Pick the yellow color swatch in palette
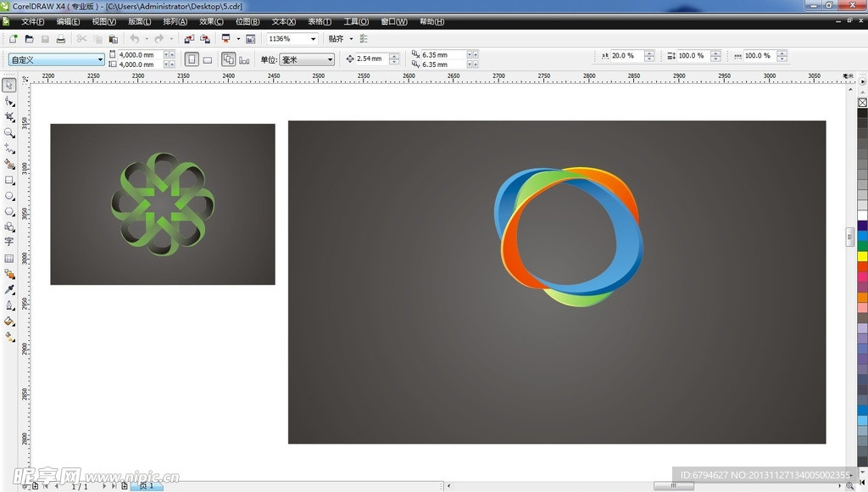The width and height of the screenshot is (868, 492). click(x=862, y=256)
